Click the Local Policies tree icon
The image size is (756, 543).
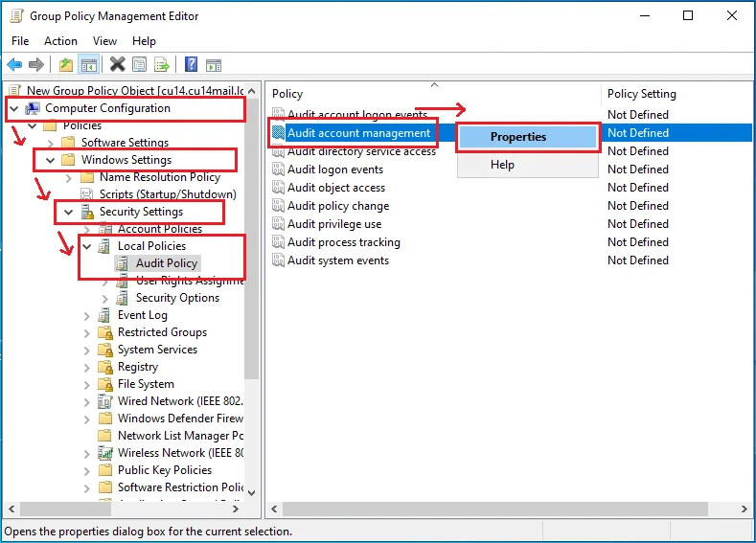pos(103,246)
